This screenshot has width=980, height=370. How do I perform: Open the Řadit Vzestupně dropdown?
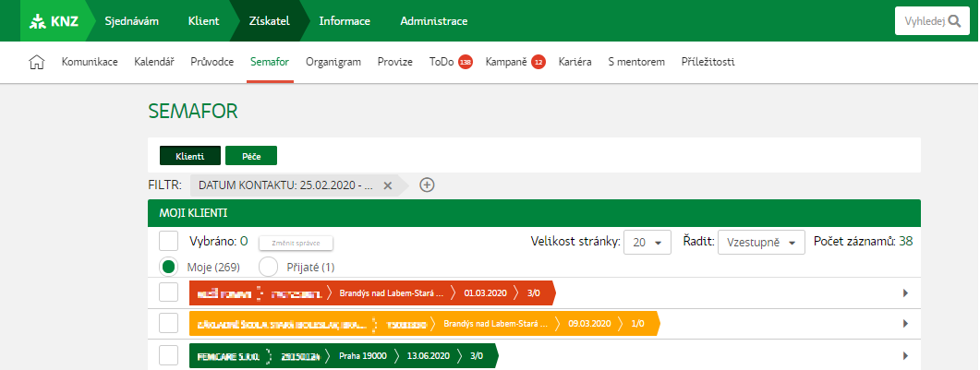761,243
